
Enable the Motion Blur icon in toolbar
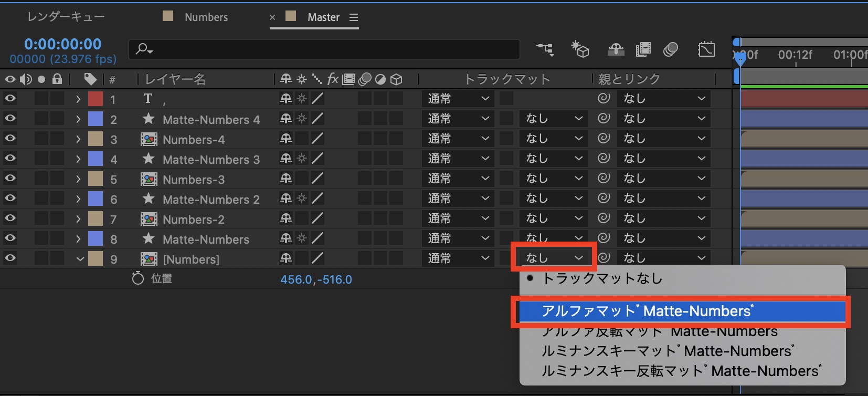pos(671,49)
